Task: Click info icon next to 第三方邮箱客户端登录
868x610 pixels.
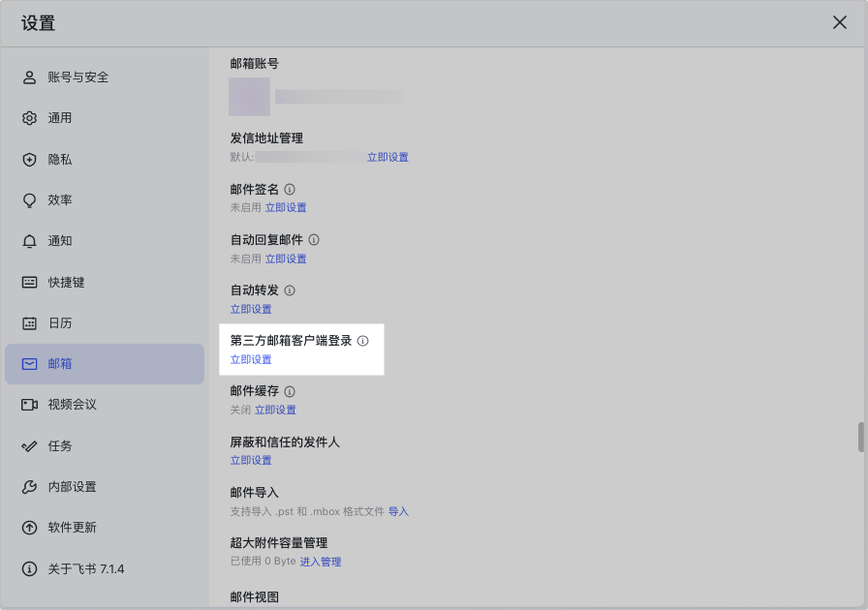Action: pos(362,341)
